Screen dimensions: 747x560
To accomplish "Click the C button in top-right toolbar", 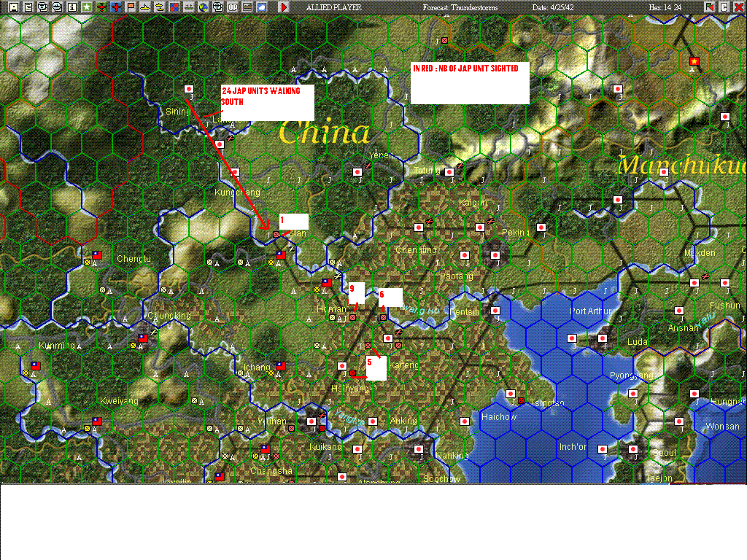I will (x=724, y=7).
